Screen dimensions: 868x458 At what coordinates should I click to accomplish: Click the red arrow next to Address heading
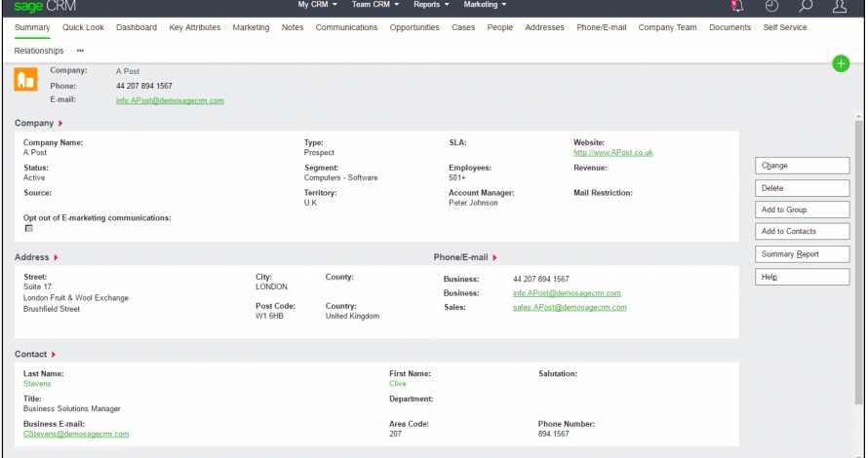pos(56,258)
